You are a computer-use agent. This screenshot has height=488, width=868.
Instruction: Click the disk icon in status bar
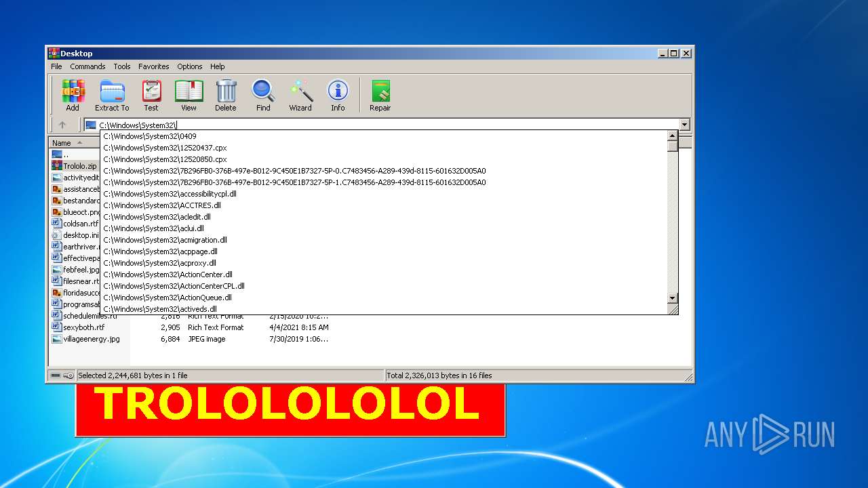tap(56, 375)
